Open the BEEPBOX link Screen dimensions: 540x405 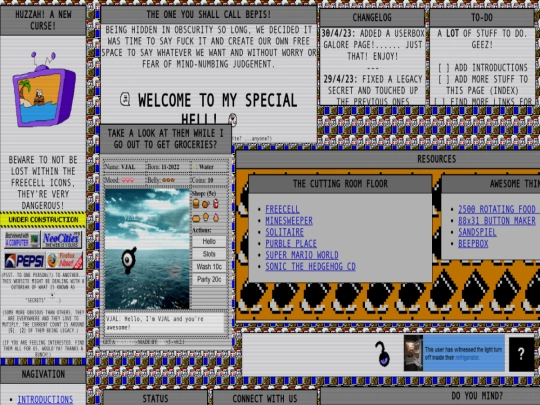(x=473, y=243)
